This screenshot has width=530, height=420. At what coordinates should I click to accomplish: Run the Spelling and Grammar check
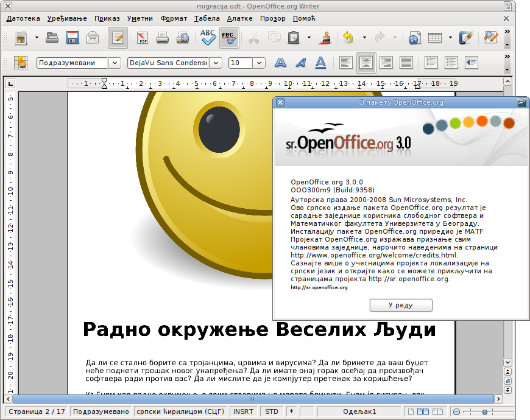coord(208,38)
